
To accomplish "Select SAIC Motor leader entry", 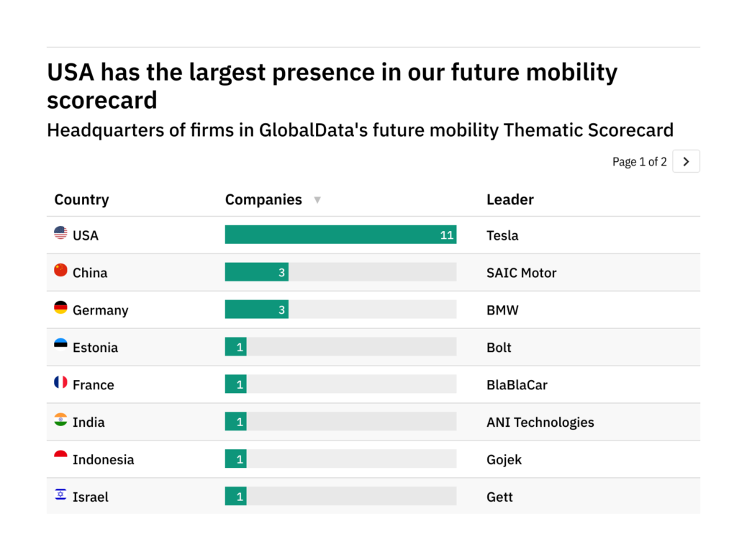I will (521, 273).
